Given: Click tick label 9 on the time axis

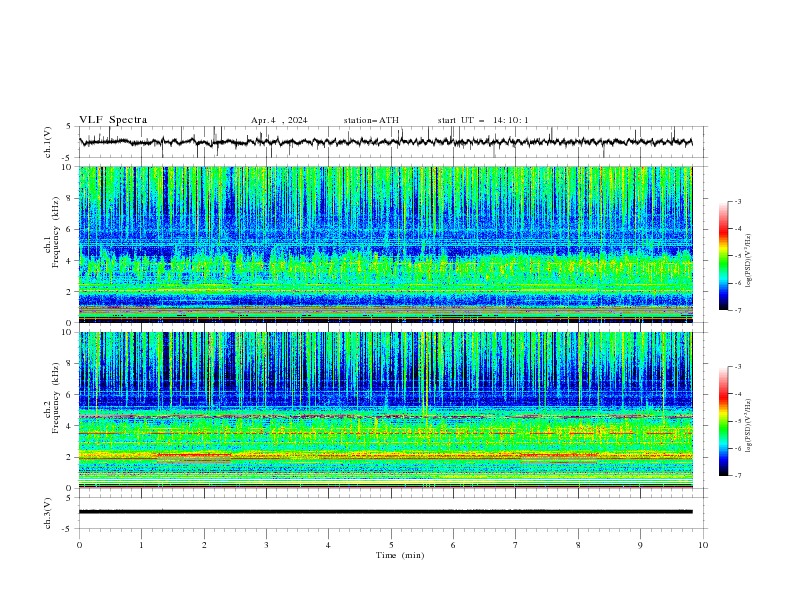Looking at the screenshot, I should coord(640,545).
